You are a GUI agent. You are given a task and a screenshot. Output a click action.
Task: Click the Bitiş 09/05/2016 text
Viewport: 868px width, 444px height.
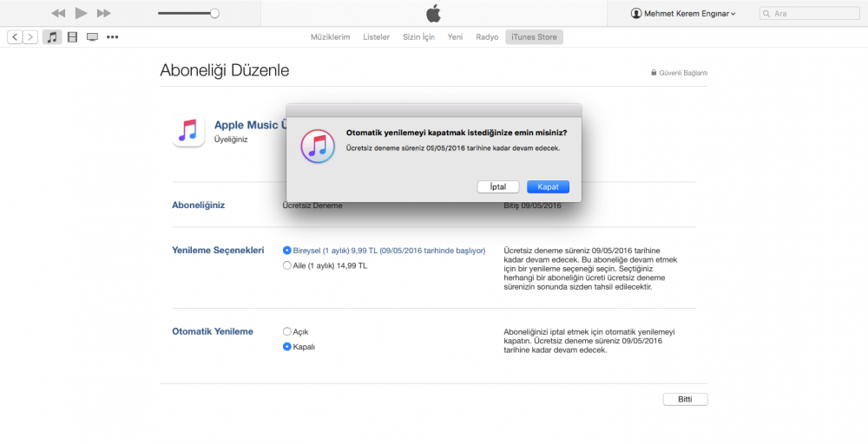pos(533,206)
